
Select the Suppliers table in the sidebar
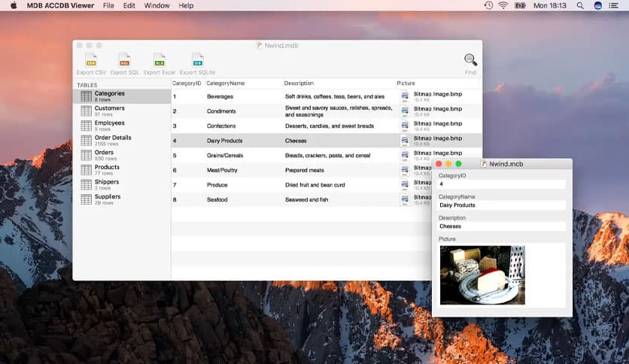click(x=122, y=199)
